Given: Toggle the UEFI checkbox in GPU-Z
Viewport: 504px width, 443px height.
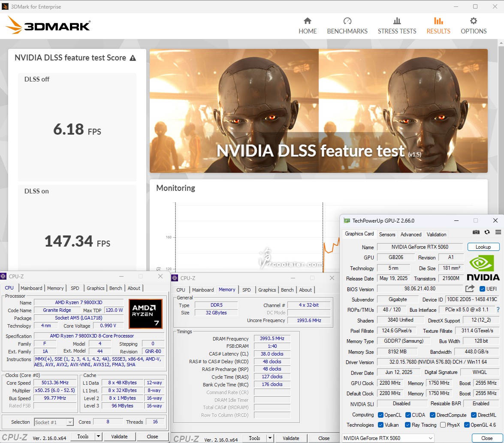Looking at the screenshot, I should coord(482,289).
